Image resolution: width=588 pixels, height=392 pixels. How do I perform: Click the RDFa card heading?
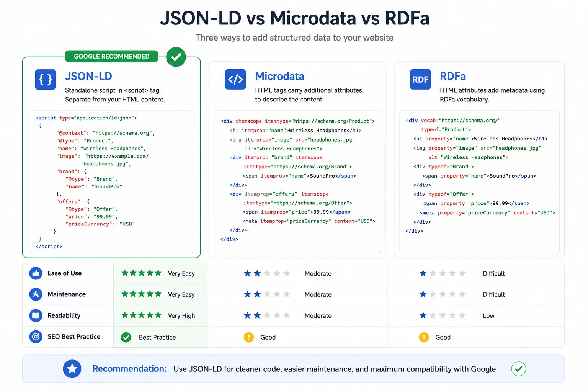click(x=452, y=76)
